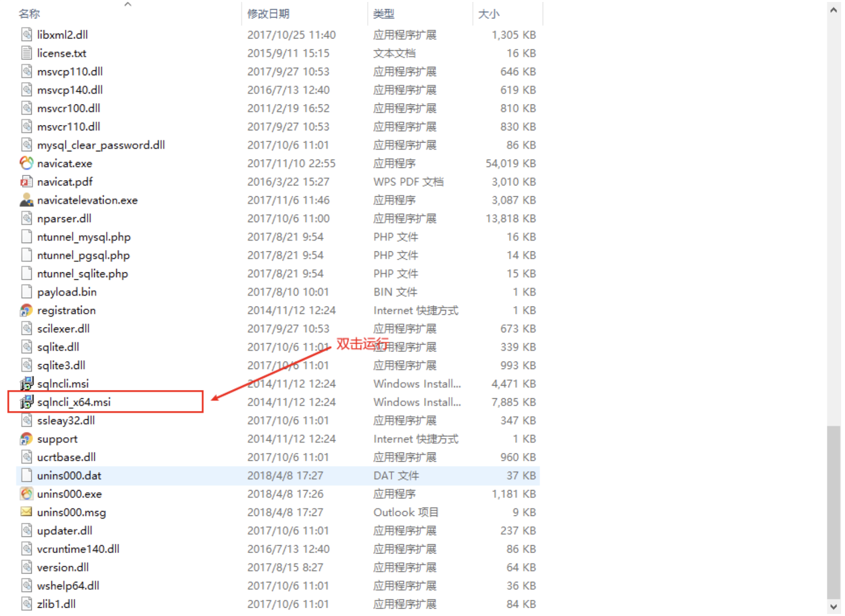Click the date 2017/11/10 22:55
The width and height of the screenshot is (845, 616).
[291, 164]
